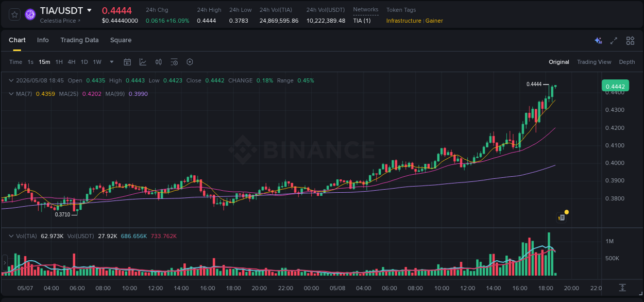Open the Infrastructure token tag
Screen dimensions: 644x302
(404, 21)
